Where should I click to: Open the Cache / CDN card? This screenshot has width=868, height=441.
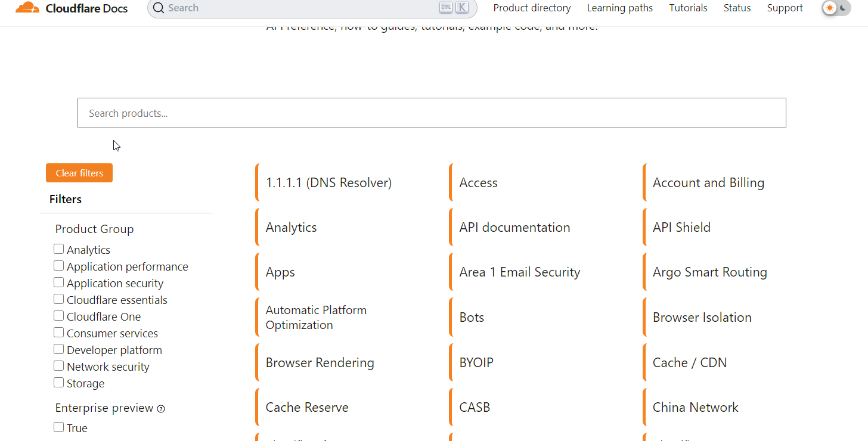click(734, 362)
